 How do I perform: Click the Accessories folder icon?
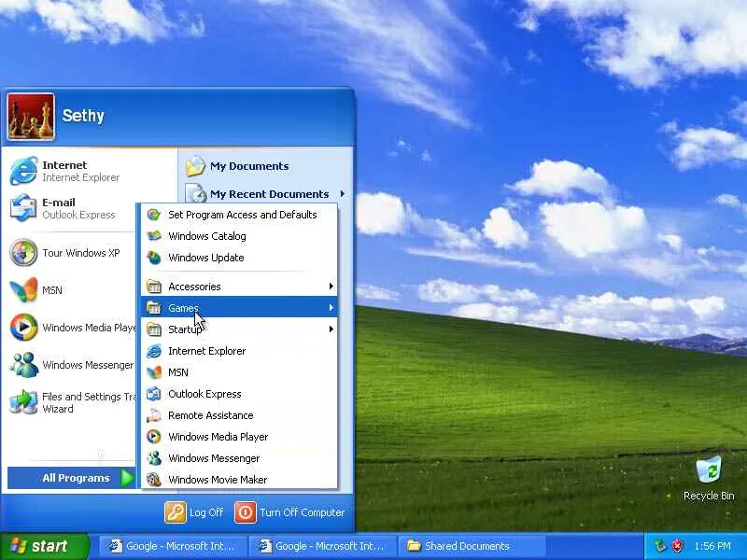pos(154,287)
